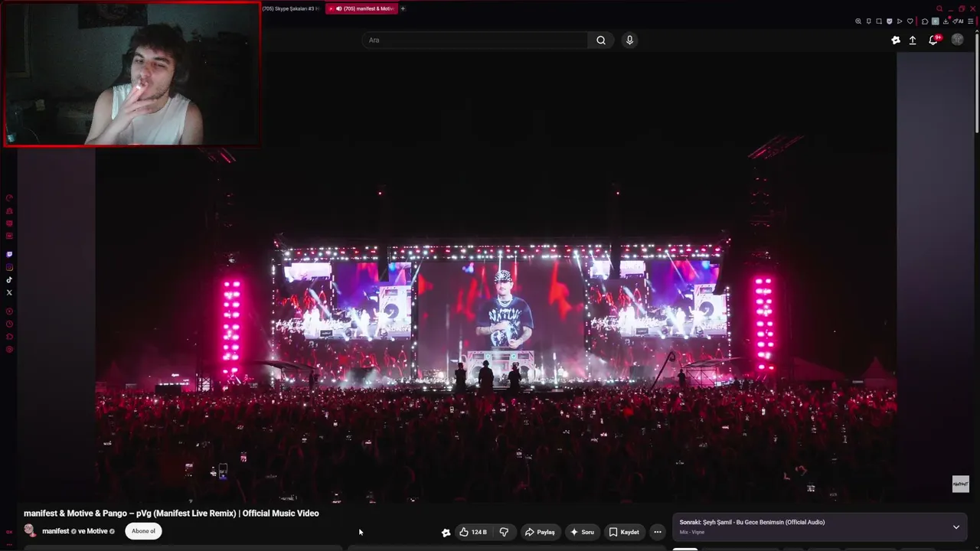Open YouTube notifications bell
The height and width of the screenshot is (551, 980).
click(x=933, y=41)
